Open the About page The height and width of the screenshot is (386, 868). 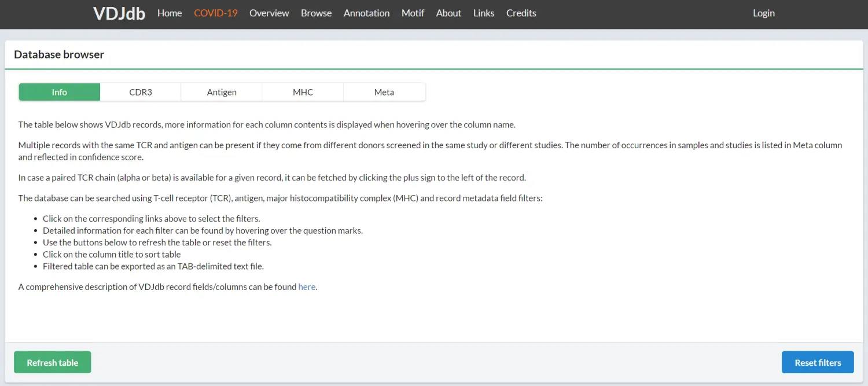click(x=449, y=13)
